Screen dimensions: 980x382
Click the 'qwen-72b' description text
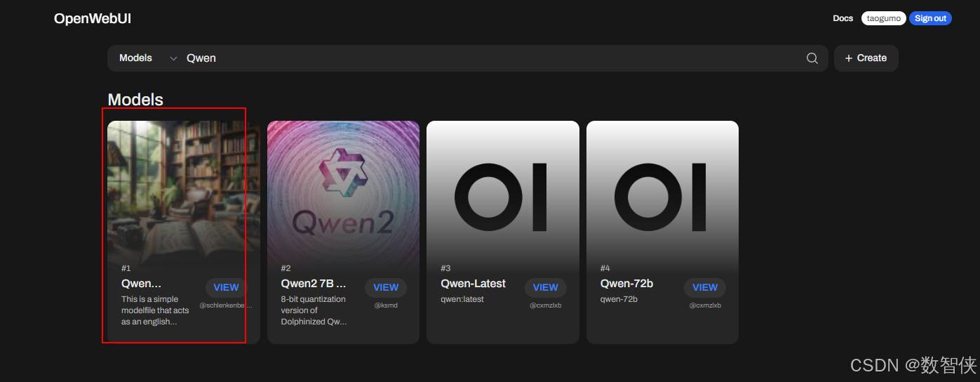[617, 299]
